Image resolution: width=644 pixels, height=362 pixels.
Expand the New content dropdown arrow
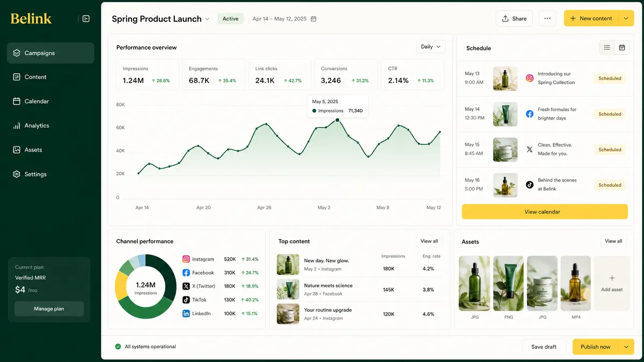point(626,18)
